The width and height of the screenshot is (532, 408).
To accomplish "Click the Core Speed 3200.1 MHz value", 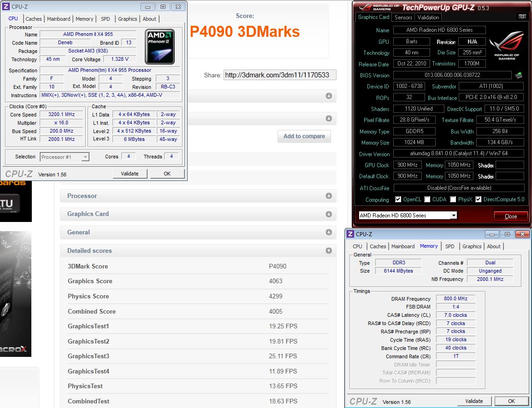I will tap(61, 115).
